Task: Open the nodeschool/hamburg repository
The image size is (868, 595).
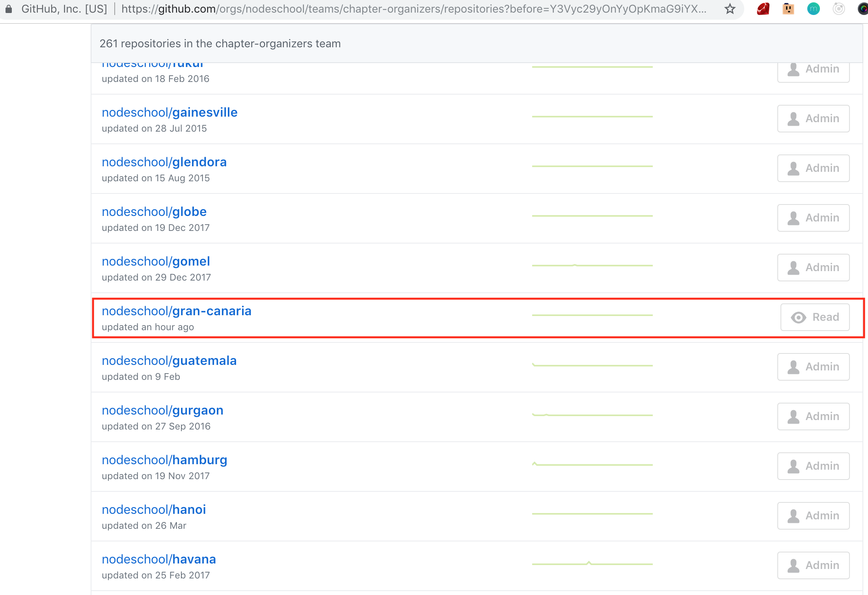Action: point(164,460)
